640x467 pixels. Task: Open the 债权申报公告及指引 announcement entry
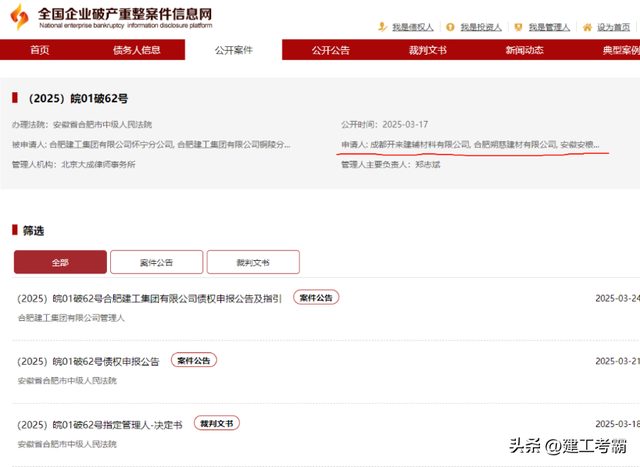click(x=149, y=298)
